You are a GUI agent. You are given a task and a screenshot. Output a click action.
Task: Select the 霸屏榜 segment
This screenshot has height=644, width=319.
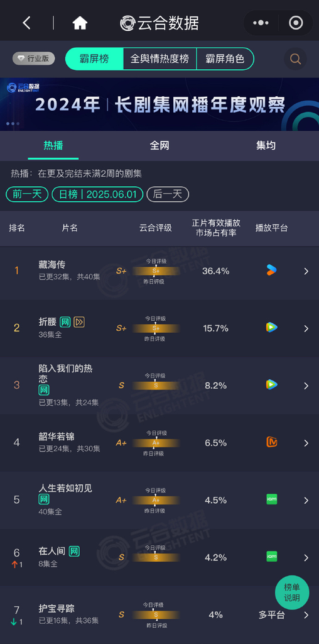tap(95, 58)
